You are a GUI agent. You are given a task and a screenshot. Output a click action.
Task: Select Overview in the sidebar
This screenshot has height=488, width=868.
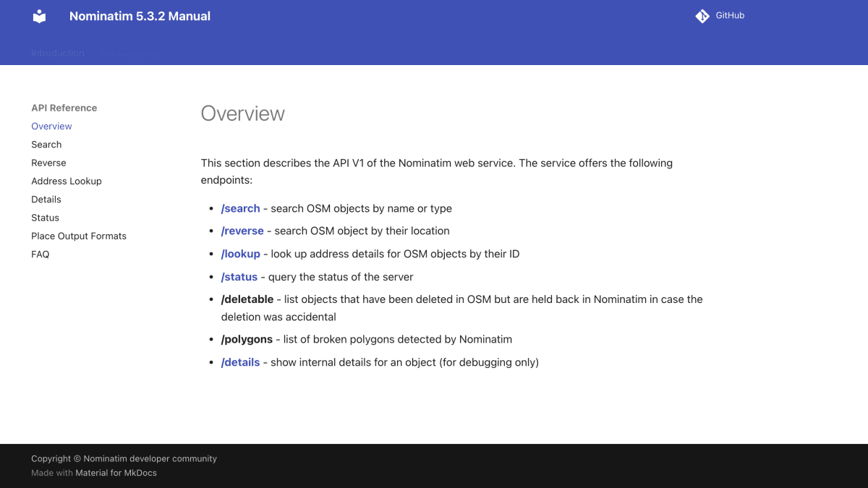pos(51,127)
